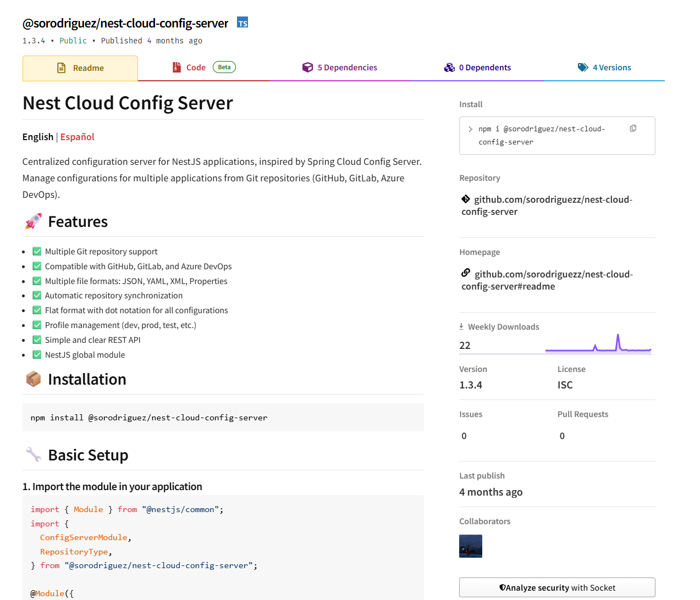Click the pull requests count 0
Image resolution: width=700 pixels, height=600 pixels.
click(x=562, y=436)
